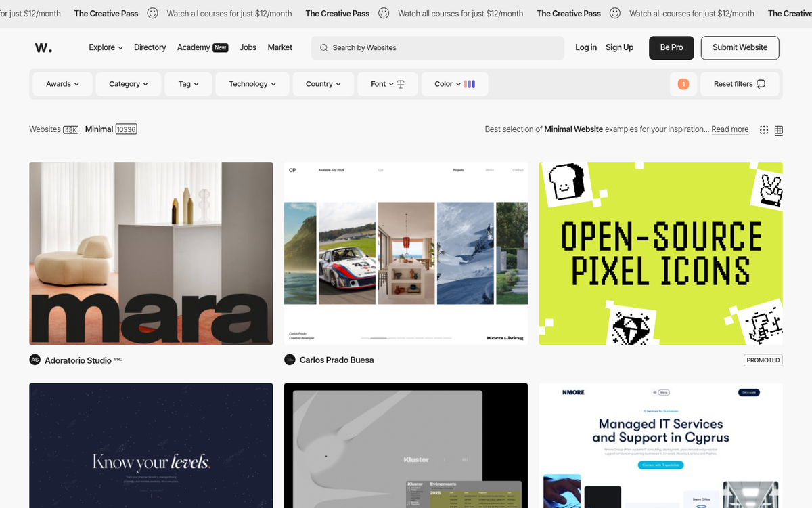
Task: Switch to the Minimal tab
Action: point(99,129)
